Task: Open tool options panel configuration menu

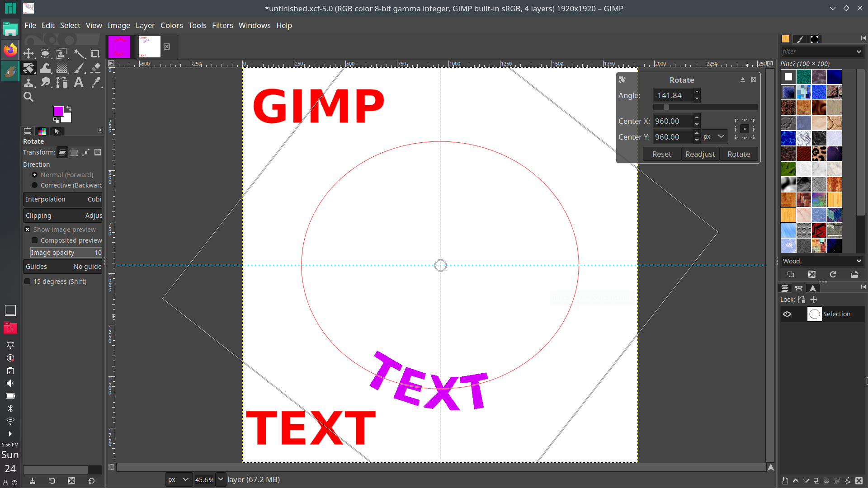Action: point(100,130)
